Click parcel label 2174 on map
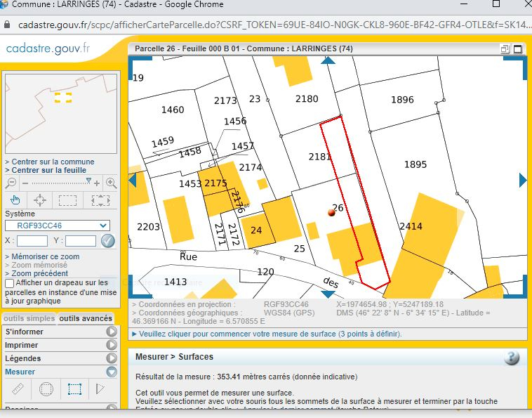Screen dimensions: 532x418 [251, 167]
